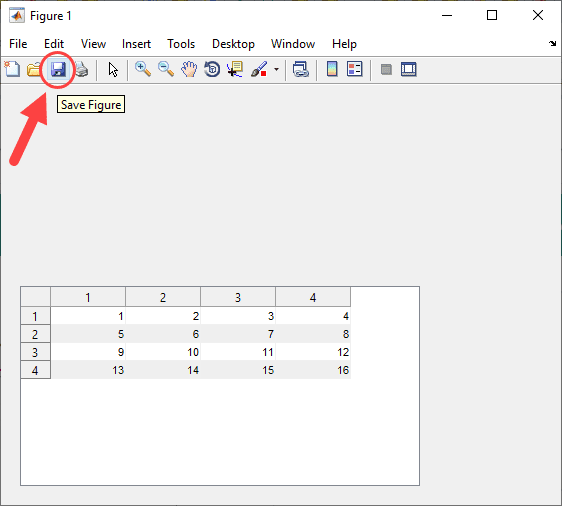
Task: Select the Brush data tool
Action: [259, 69]
